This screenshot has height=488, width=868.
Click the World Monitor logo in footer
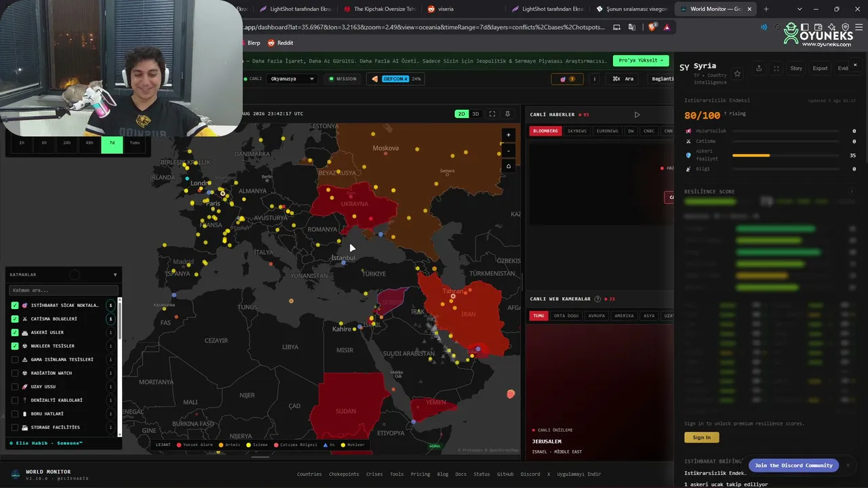tap(16, 474)
